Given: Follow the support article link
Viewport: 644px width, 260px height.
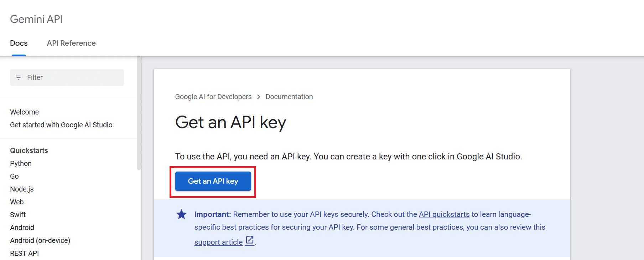Looking at the screenshot, I should click(x=218, y=242).
